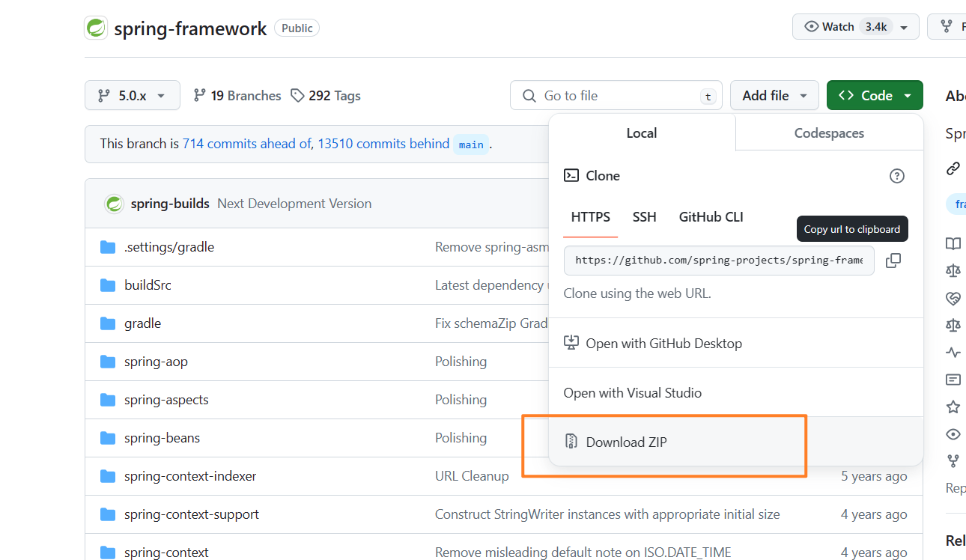Screen dimensions: 966x560
Task: Open the 5.0.x branch selector dropdown
Action: pyautogui.click(x=133, y=96)
